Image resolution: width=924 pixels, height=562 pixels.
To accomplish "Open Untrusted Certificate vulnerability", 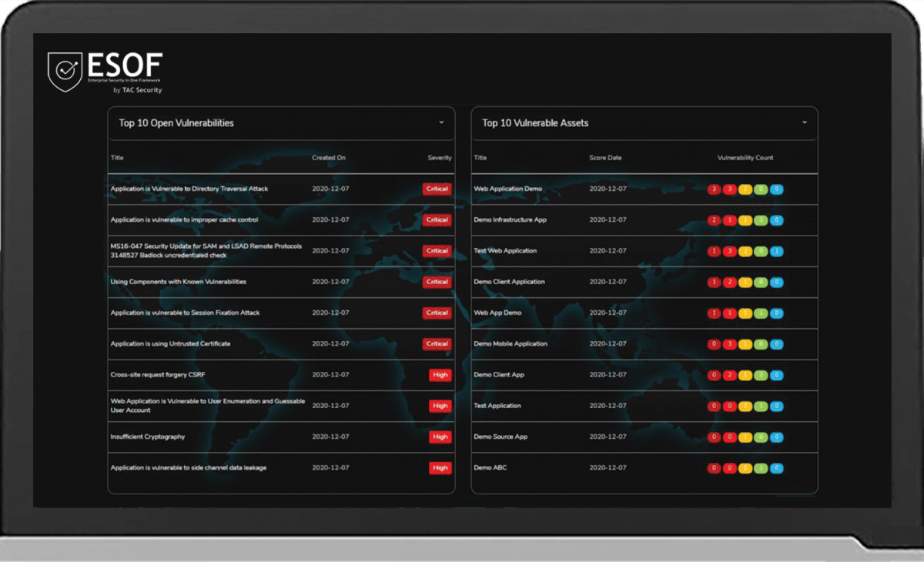I will pyautogui.click(x=170, y=343).
